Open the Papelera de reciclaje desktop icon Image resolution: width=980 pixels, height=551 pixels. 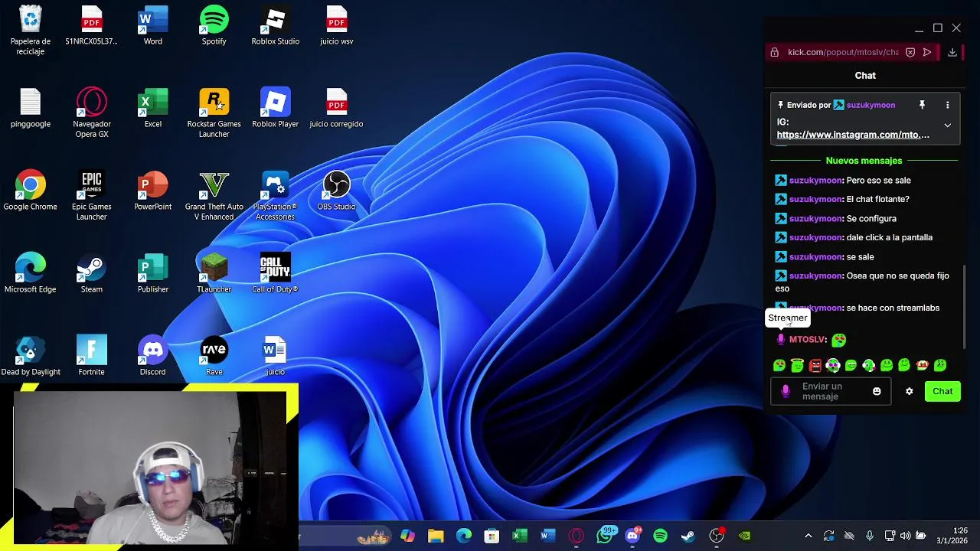click(x=31, y=31)
